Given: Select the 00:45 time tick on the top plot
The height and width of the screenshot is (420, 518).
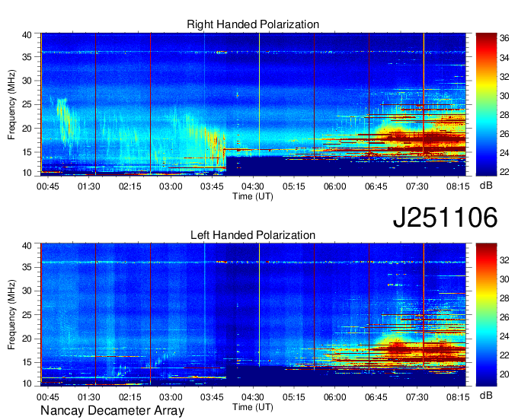Looking at the screenshot, I should (x=48, y=186).
